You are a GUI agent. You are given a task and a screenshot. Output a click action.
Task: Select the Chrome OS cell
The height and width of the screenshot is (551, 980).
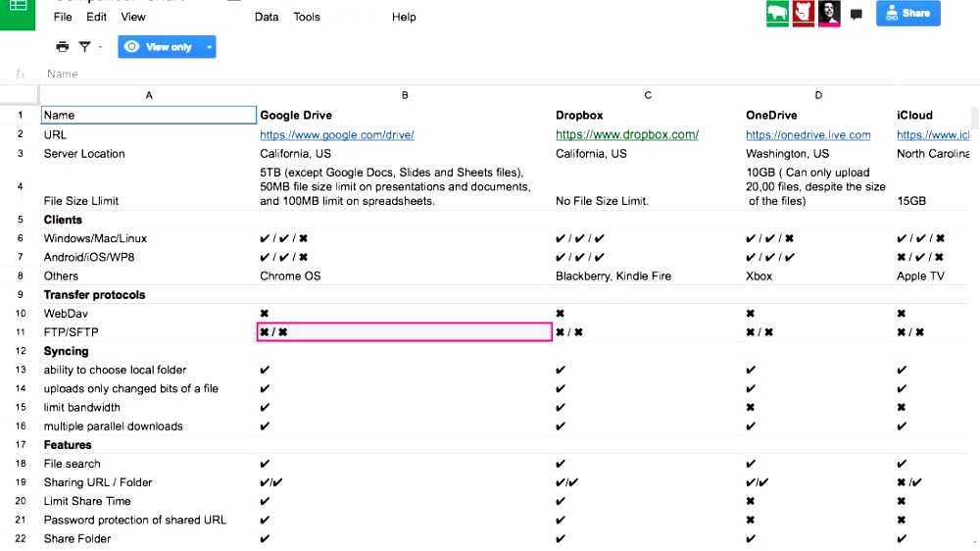(405, 275)
